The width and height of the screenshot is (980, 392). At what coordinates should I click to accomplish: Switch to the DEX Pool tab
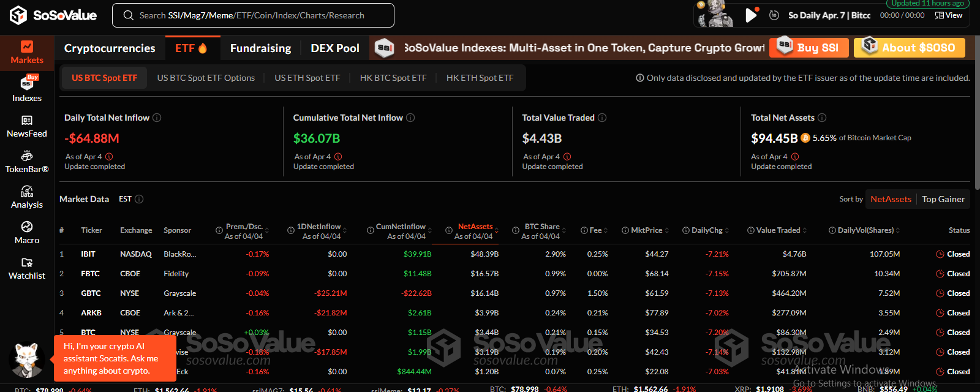point(335,48)
